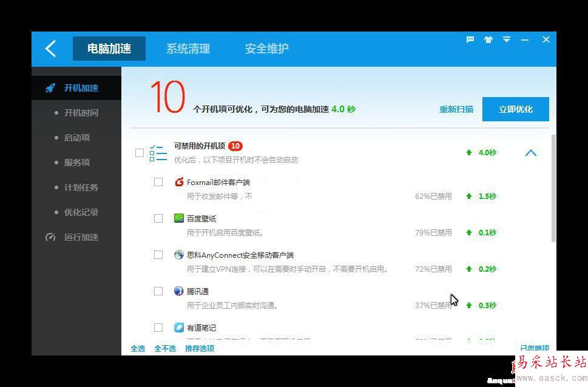Click the 全不选 link
Image resolution: width=588 pixels, height=387 pixels.
coord(165,348)
